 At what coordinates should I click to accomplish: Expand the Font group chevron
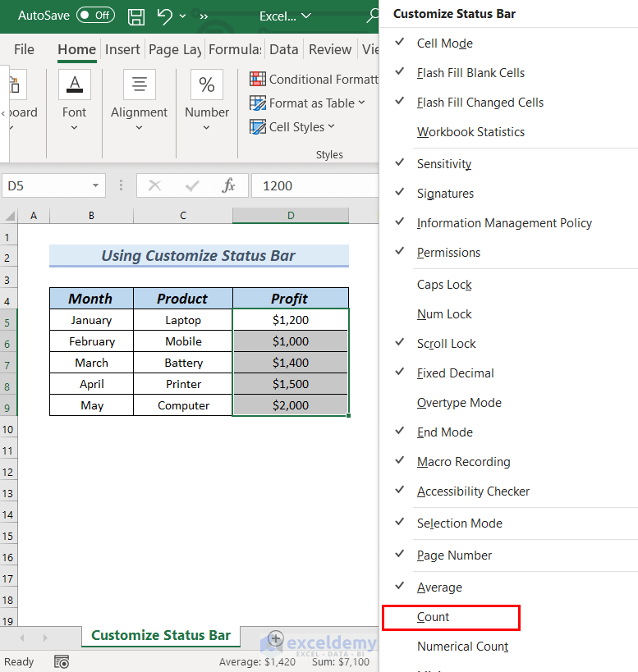(x=74, y=128)
